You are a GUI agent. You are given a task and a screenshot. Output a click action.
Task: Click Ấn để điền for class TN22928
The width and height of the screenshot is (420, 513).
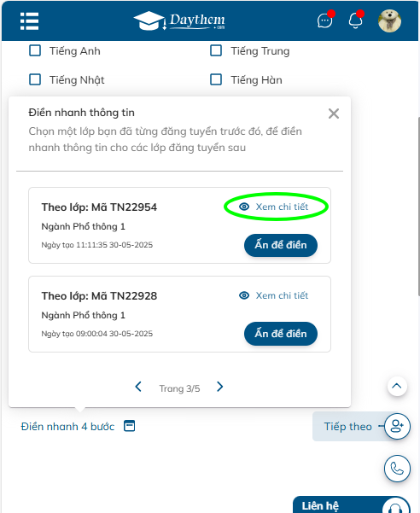tap(281, 334)
